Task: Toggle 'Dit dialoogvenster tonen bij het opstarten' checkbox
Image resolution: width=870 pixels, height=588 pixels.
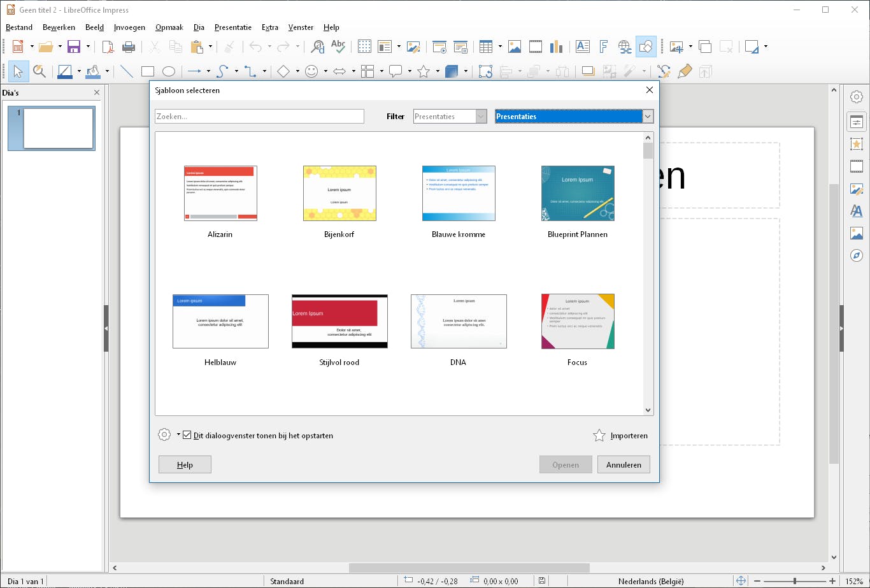Action: 187,435
